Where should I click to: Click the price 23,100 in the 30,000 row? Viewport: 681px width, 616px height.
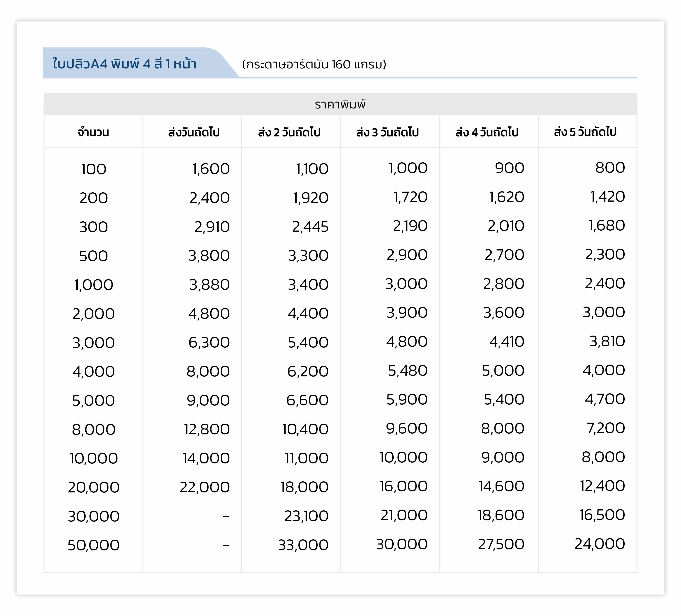pyautogui.click(x=306, y=516)
